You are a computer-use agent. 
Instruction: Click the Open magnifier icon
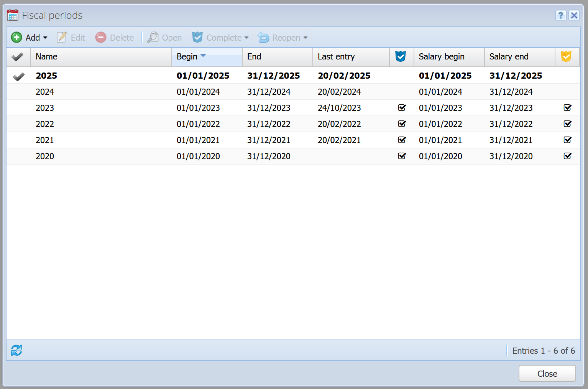tap(153, 37)
